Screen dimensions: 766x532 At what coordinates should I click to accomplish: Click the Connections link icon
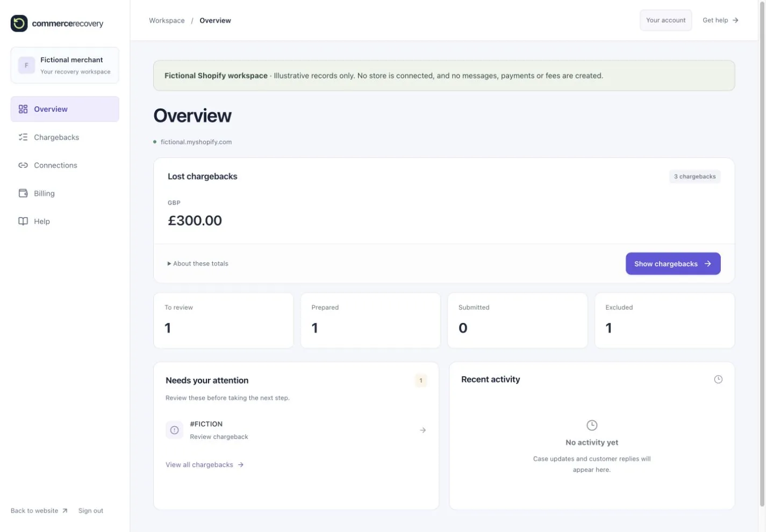tap(23, 165)
